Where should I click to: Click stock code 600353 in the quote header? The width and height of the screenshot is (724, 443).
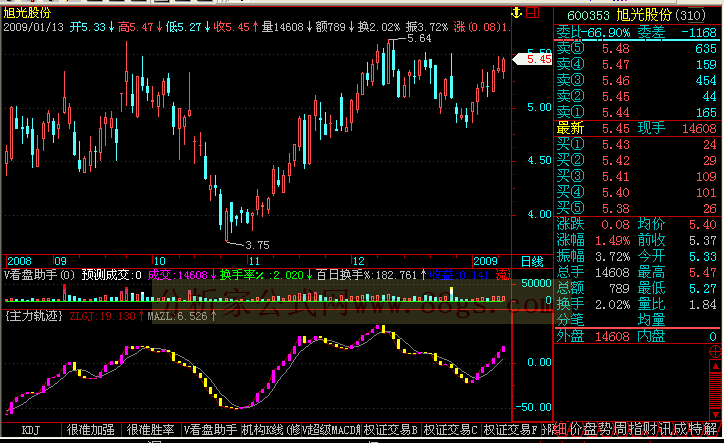coord(588,16)
